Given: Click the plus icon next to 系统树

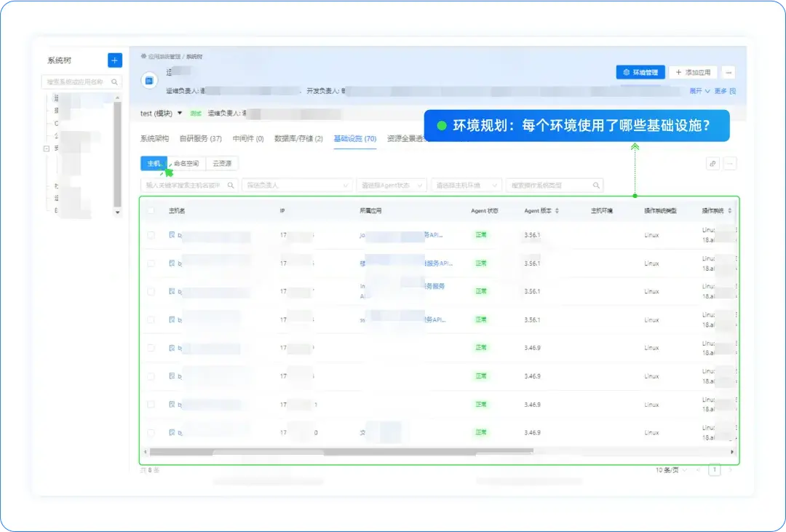Looking at the screenshot, I should click(114, 60).
